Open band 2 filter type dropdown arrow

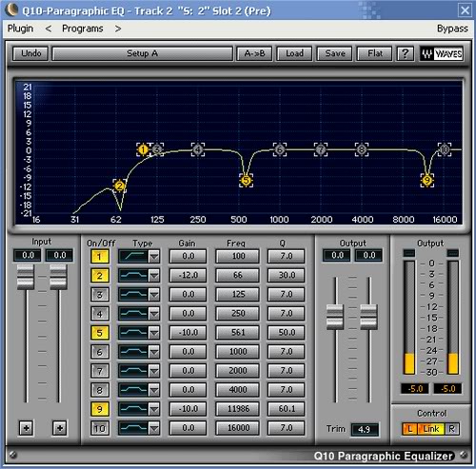point(154,275)
